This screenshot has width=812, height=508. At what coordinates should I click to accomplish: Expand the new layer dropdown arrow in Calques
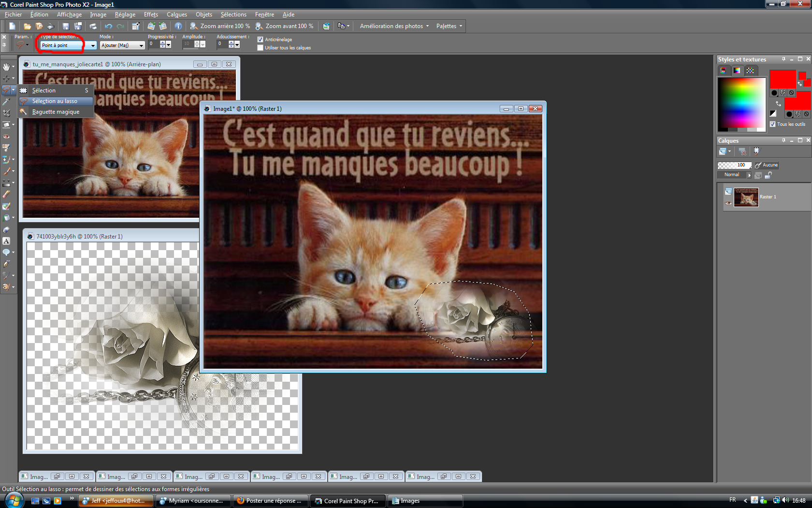click(730, 151)
